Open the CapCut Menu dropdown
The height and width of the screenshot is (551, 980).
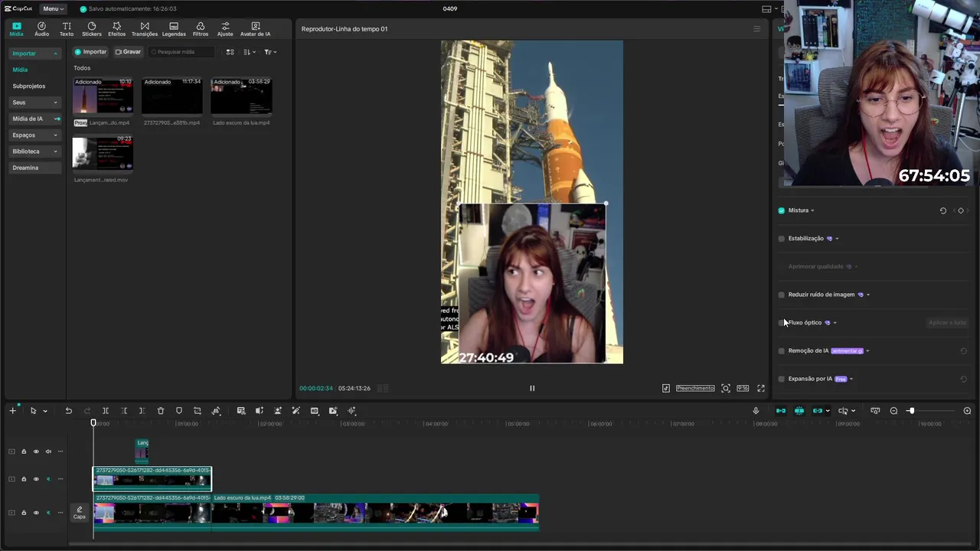[53, 8]
